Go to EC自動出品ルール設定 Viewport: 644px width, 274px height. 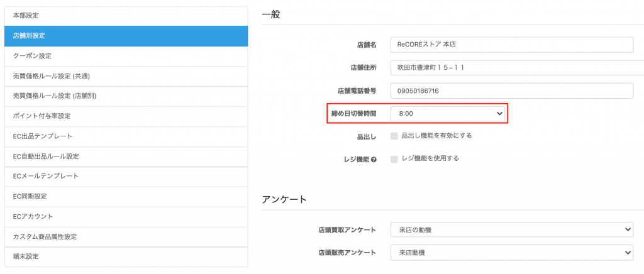click(x=126, y=156)
